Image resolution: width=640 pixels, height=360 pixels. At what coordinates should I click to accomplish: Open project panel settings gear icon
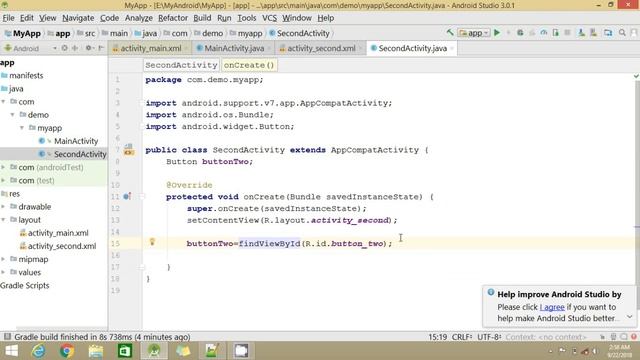pos(89,48)
